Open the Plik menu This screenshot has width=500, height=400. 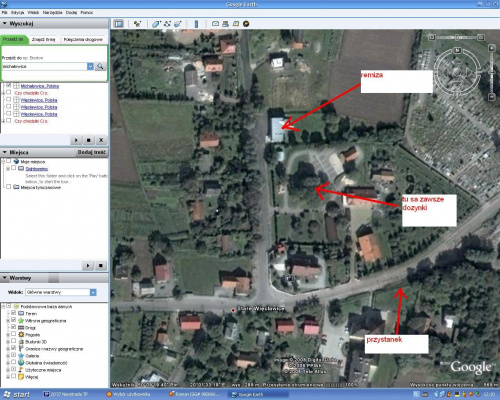(5, 12)
